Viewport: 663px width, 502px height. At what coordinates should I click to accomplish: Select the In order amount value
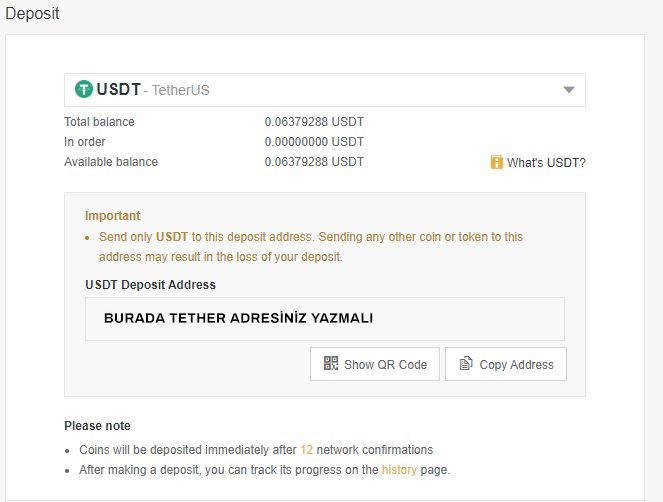point(314,142)
